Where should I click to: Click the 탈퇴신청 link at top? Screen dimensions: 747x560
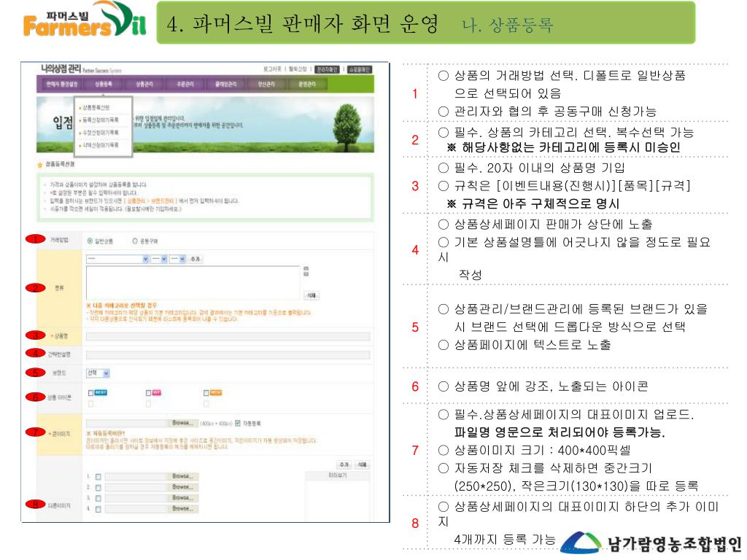coord(298,69)
